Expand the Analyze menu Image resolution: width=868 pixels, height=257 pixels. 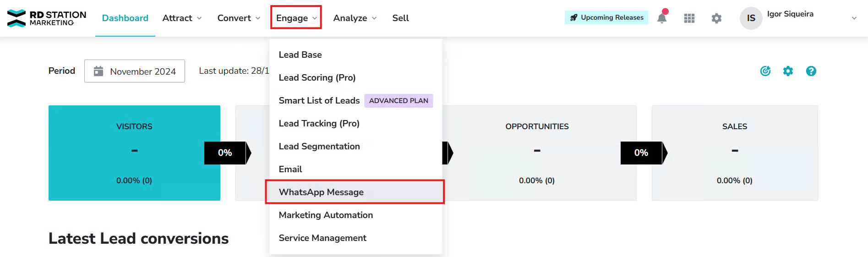[x=355, y=18]
